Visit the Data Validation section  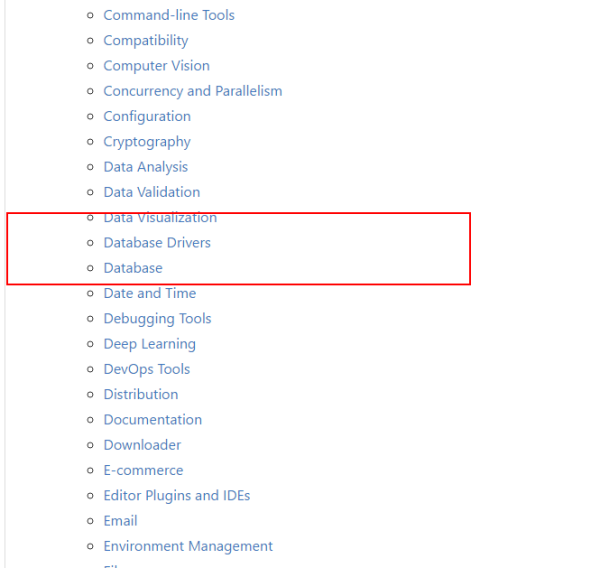tap(152, 192)
